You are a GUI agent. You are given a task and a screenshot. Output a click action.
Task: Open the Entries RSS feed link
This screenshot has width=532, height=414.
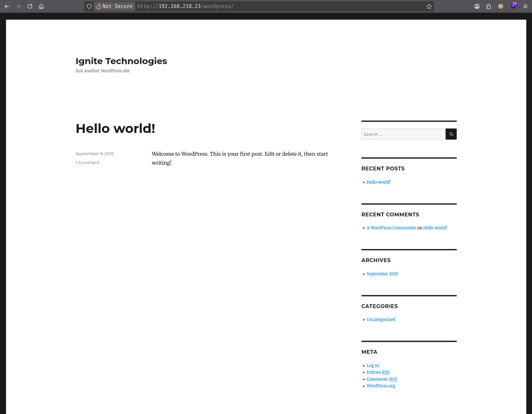[378, 372]
